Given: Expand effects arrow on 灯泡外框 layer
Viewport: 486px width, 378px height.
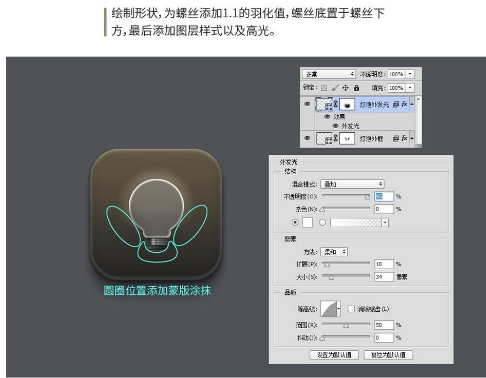Looking at the screenshot, I should click(412, 138).
